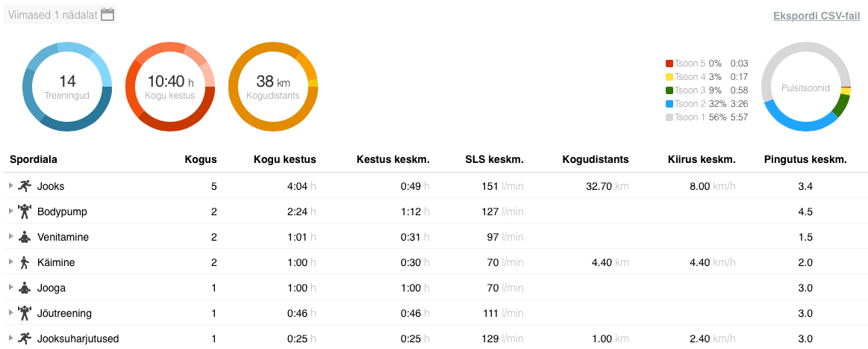Viewport: 868px width, 349px height.
Task: Expand the Bodypump row details
Action: tap(10, 211)
